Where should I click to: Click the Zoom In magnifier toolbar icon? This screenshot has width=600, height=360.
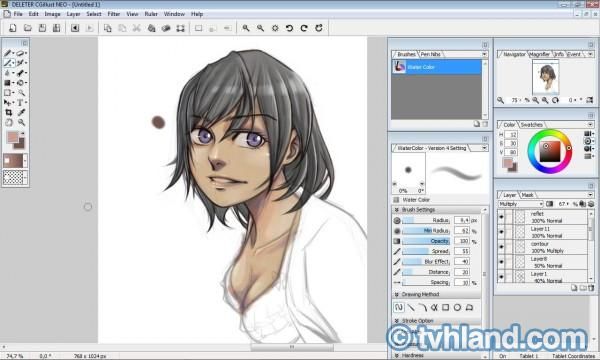(x=246, y=28)
